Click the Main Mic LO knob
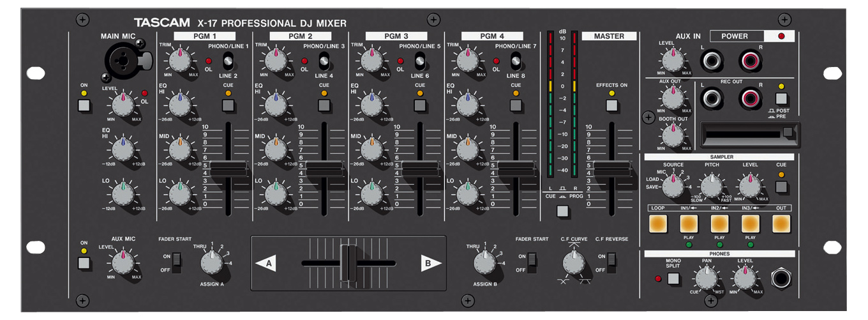The height and width of the screenshot is (320, 868). 122,193
